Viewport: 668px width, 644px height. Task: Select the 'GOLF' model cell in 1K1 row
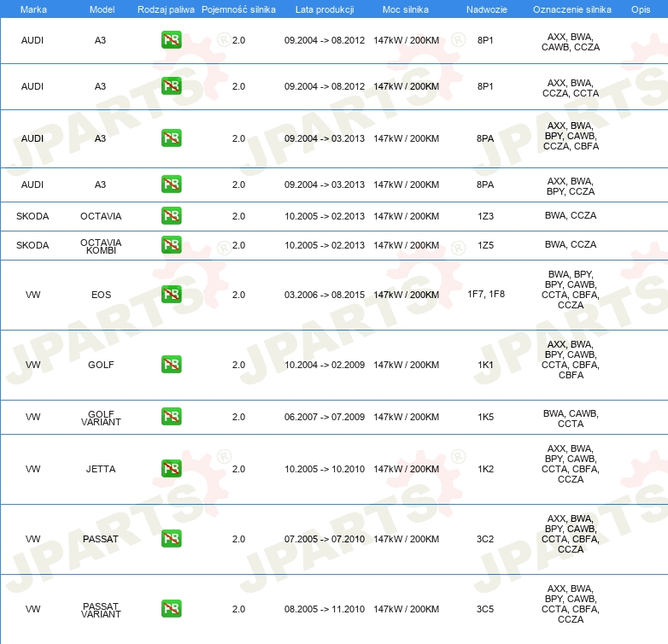[x=101, y=365]
